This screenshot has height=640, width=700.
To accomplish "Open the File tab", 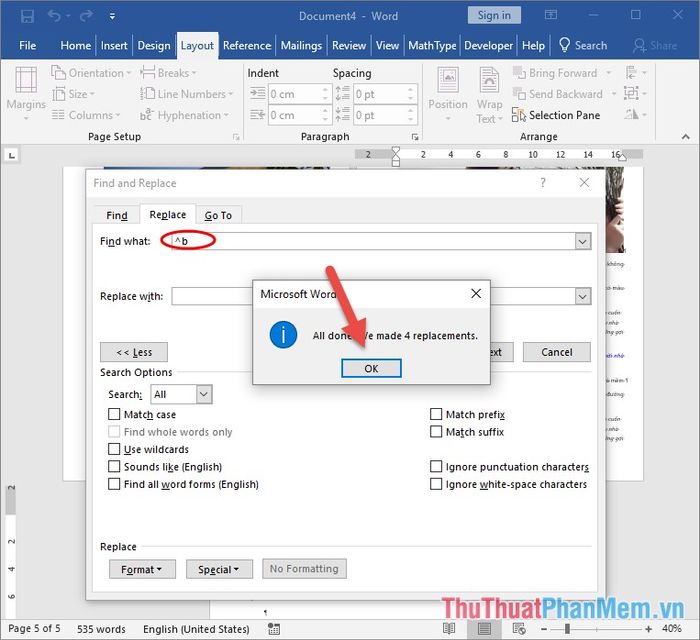I will [x=27, y=46].
